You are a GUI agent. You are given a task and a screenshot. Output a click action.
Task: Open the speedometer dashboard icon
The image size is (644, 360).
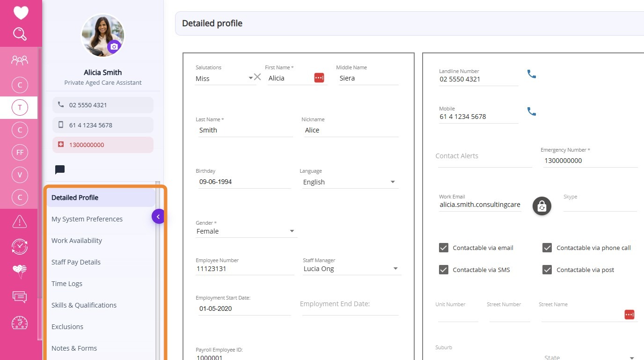tap(20, 323)
